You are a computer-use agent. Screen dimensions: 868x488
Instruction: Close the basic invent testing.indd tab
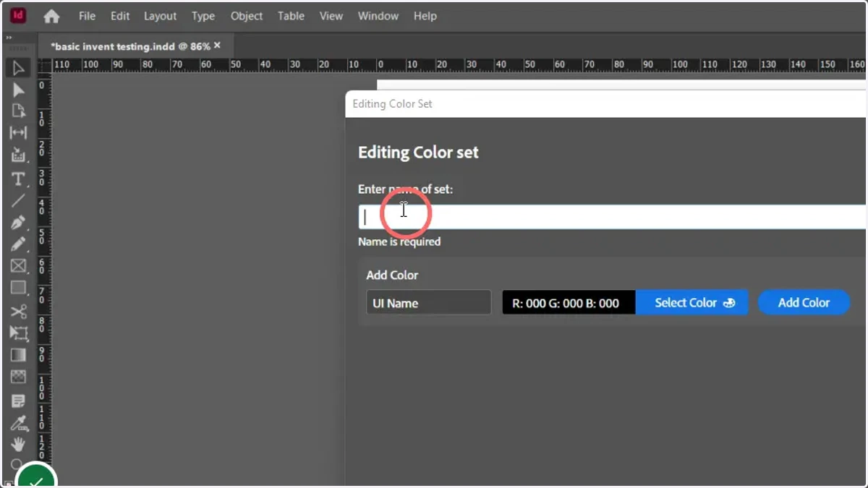(217, 46)
